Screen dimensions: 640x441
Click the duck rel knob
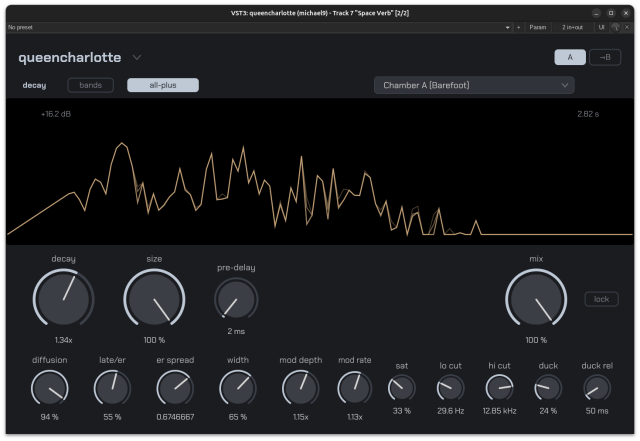[x=597, y=388]
